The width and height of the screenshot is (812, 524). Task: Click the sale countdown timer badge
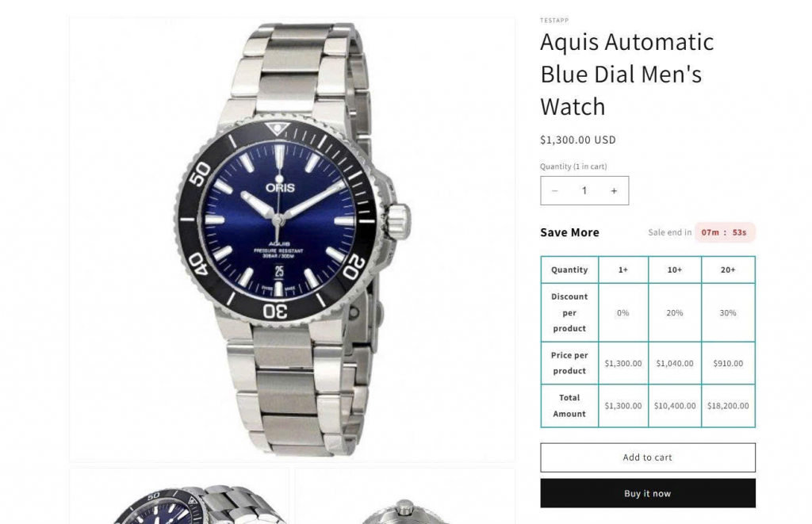pyautogui.click(x=725, y=232)
